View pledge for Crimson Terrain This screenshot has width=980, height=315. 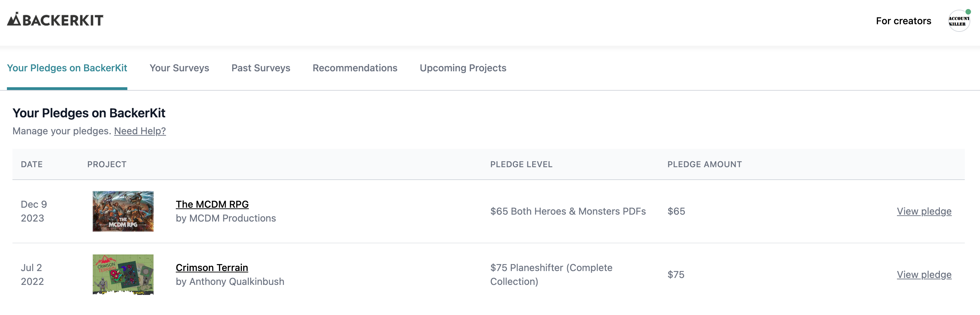pyautogui.click(x=924, y=274)
